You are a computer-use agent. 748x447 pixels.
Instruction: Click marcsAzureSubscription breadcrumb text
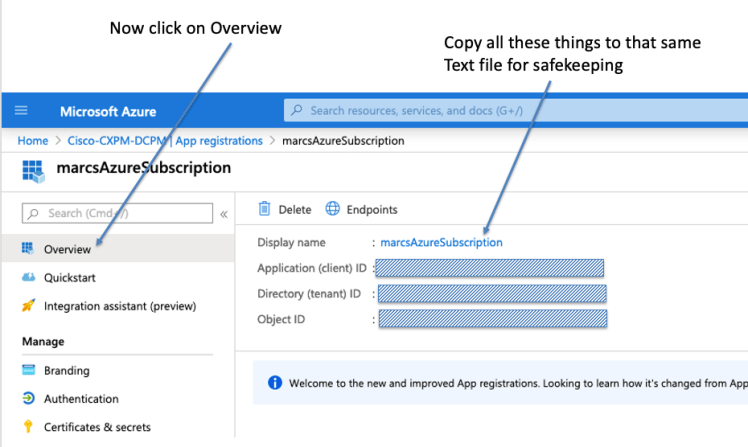tap(343, 141)
